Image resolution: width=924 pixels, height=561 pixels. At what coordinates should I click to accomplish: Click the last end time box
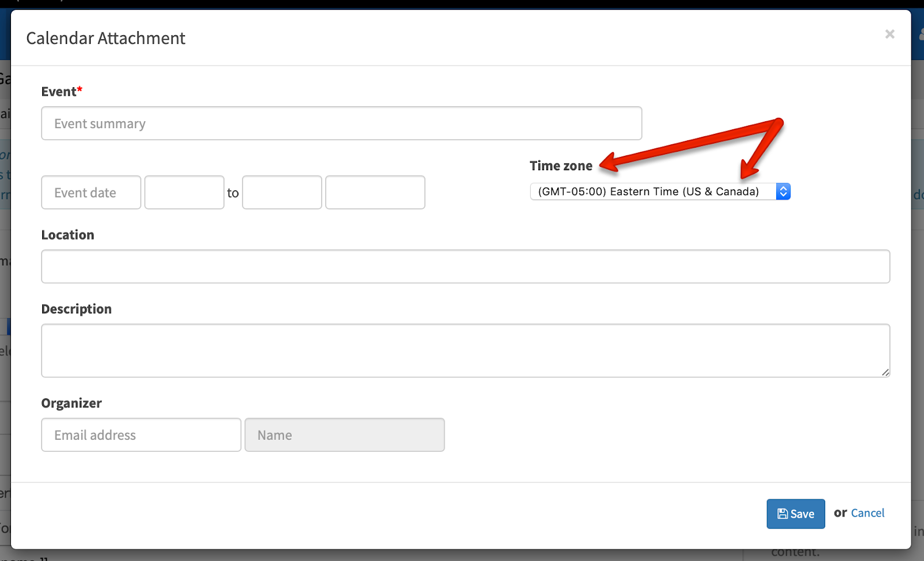[375, 193]
